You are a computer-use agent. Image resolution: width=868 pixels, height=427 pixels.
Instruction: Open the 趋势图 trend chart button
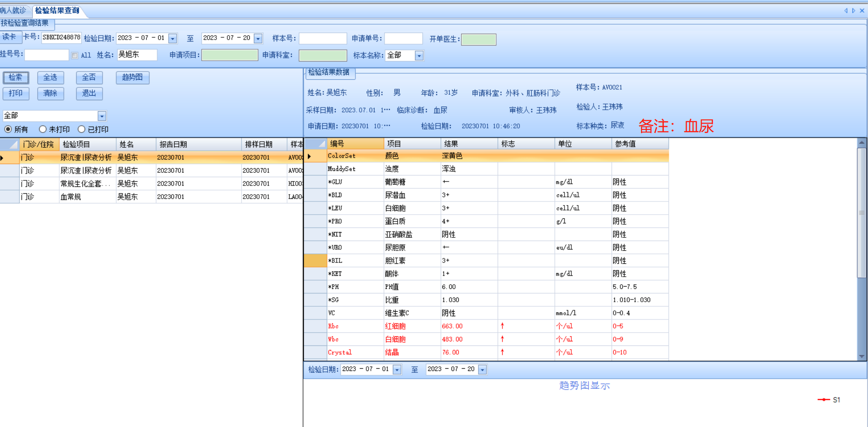[x=132, y=77]
